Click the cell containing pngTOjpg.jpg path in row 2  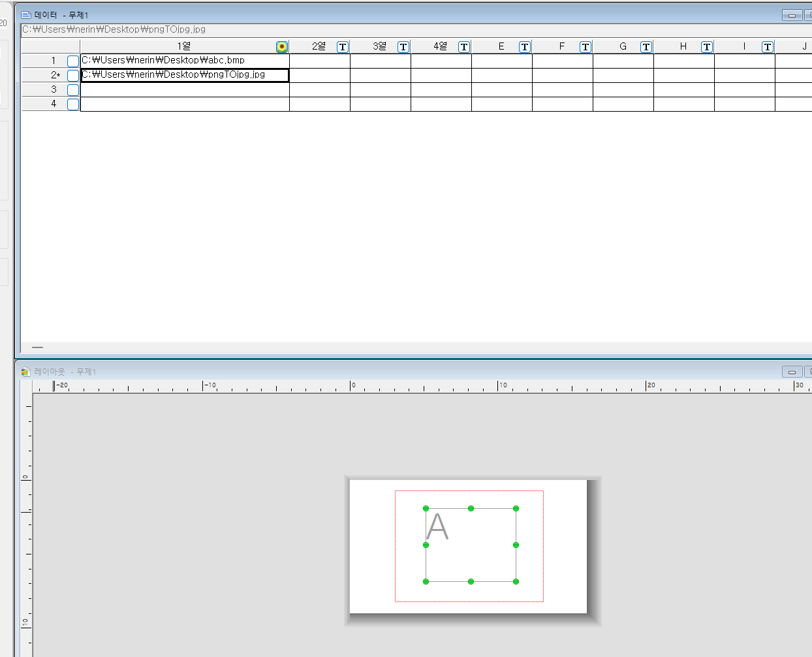185,75
